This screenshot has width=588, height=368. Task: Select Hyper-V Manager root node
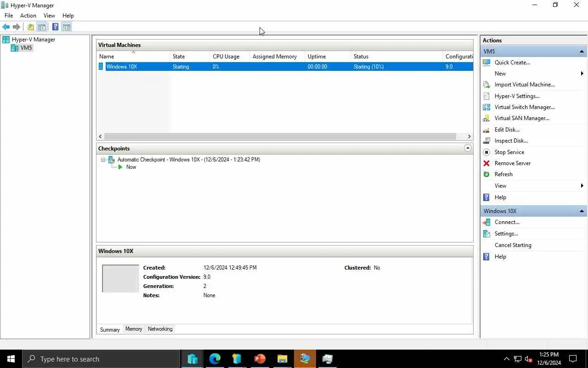(33, 40)
